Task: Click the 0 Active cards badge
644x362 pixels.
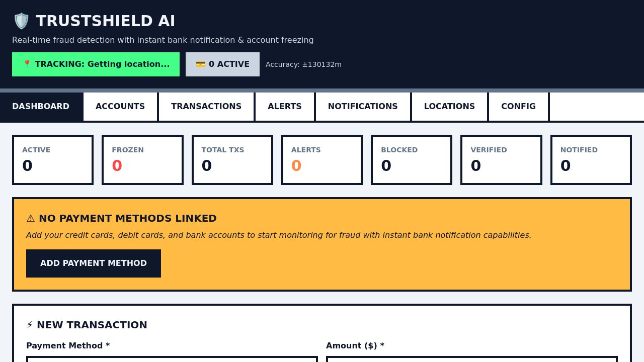Action: coord(222,64)
